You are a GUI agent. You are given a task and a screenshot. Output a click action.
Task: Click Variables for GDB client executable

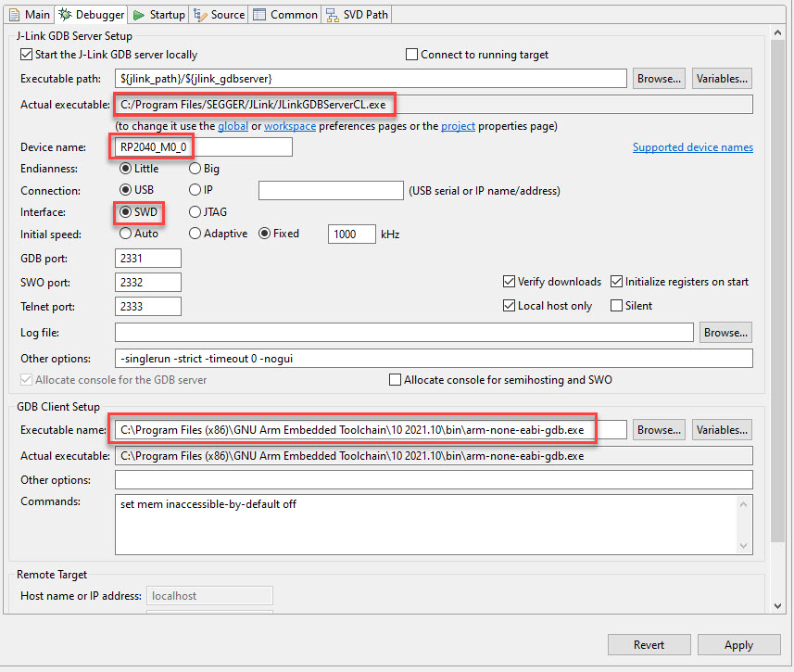pos(721,430)
